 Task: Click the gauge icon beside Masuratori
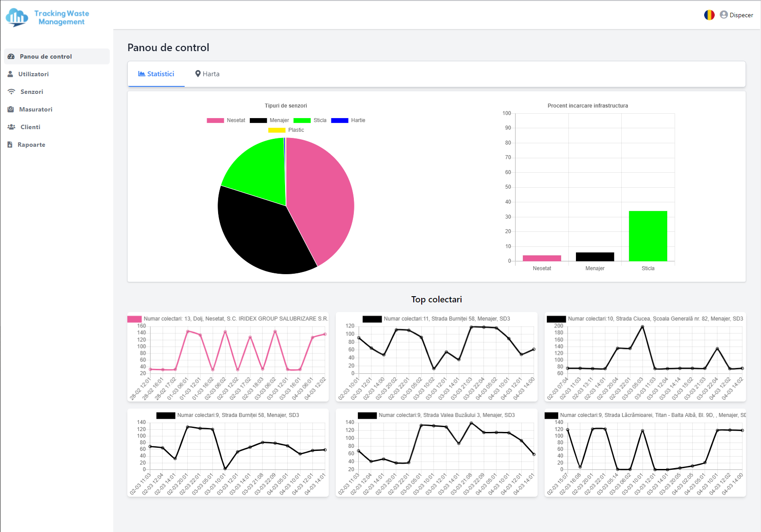11,109
